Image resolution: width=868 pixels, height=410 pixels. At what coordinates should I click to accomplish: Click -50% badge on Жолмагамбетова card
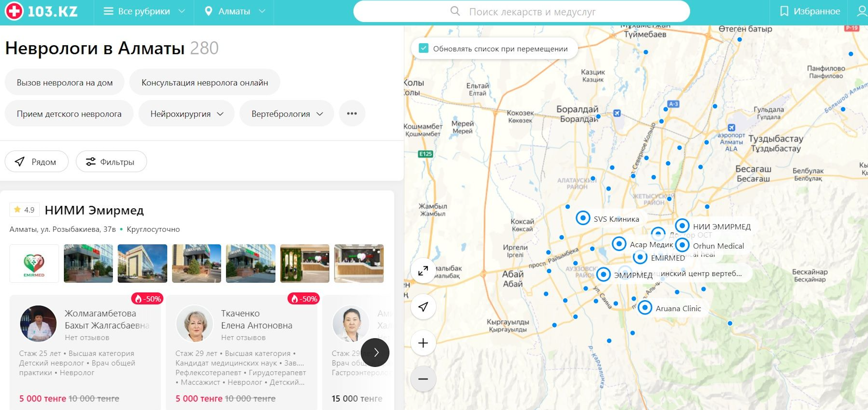147,299
